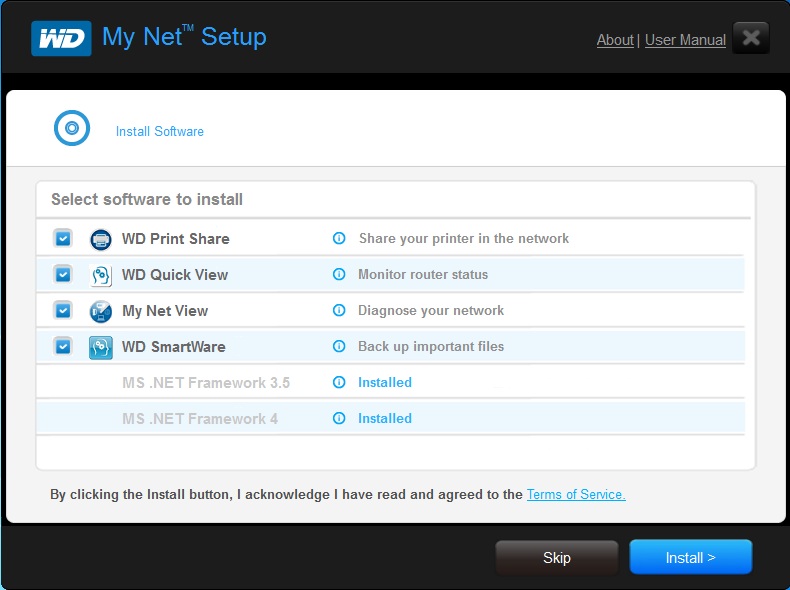This screenshot has width=790, height=590.
Task: Open info icon for WD Print Share
Action: (339, 238)
